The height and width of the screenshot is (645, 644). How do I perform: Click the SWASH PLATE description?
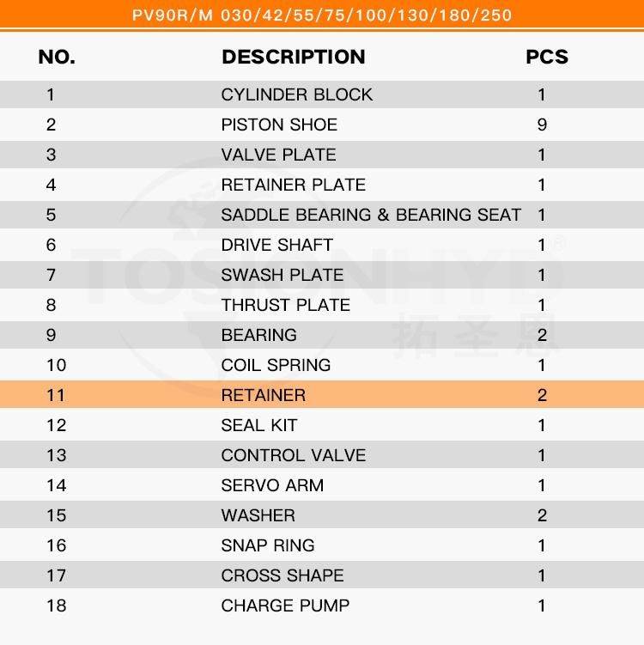click(283, 275)
